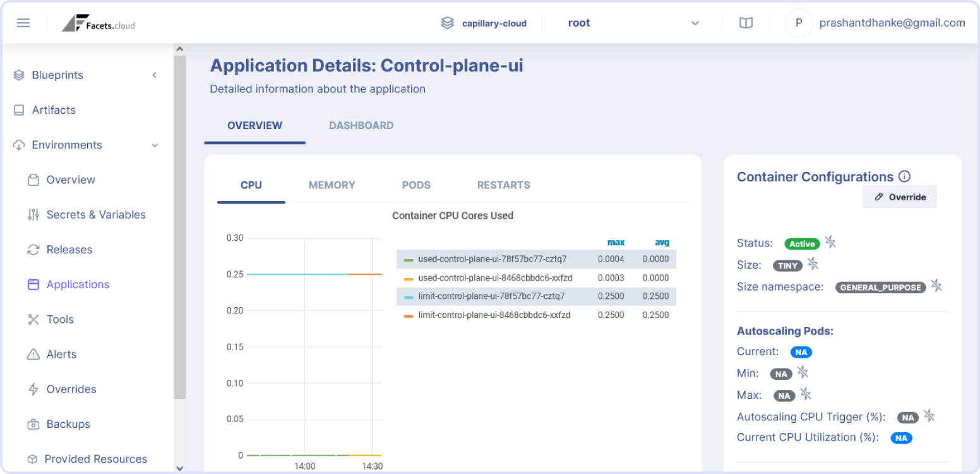Open the root environment dropdown
Viewport: 980px width, 474px height.
point(633,23)
